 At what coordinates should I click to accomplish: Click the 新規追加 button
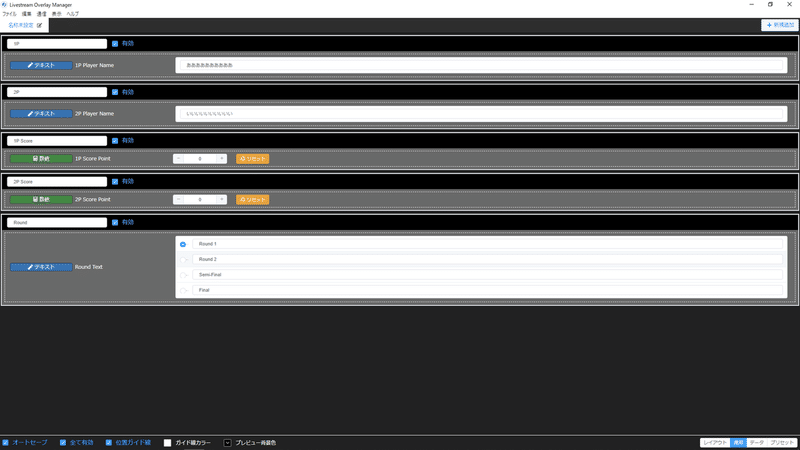pyautogui.click(x=780, y=25)
